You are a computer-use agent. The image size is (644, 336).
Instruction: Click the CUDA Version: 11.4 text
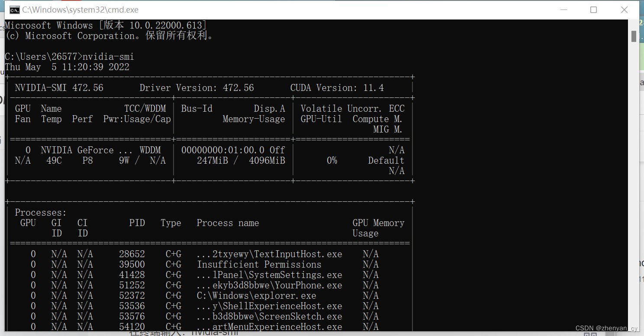[x=337, y=87]
